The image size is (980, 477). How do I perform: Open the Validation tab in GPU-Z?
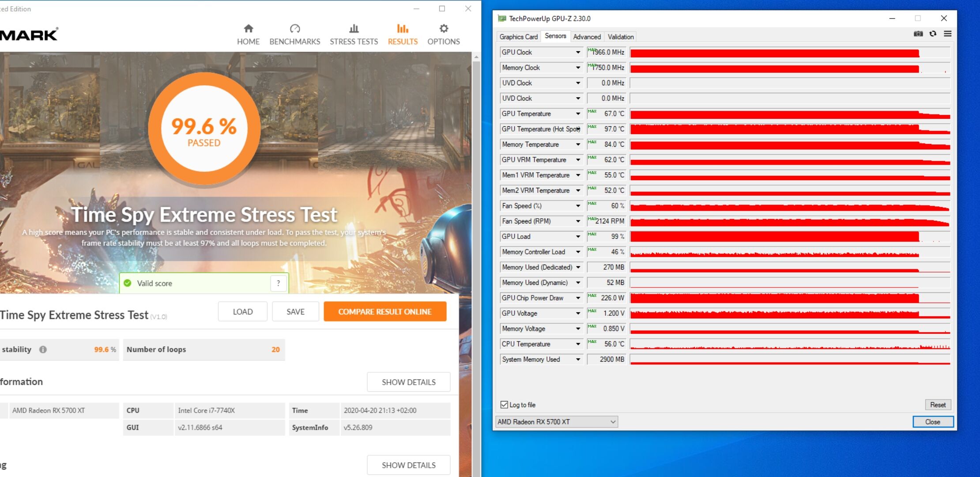[x=621, y=37]
